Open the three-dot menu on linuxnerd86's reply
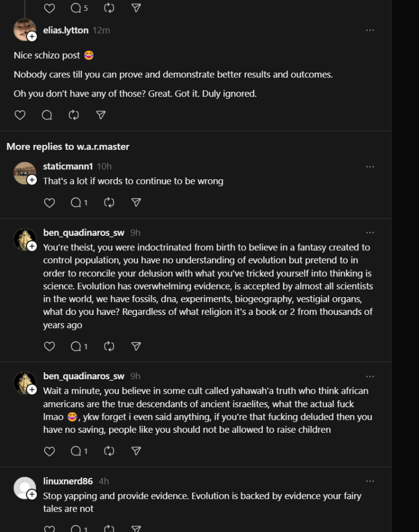This screenshot has width=419, height=532. point(370,481)
